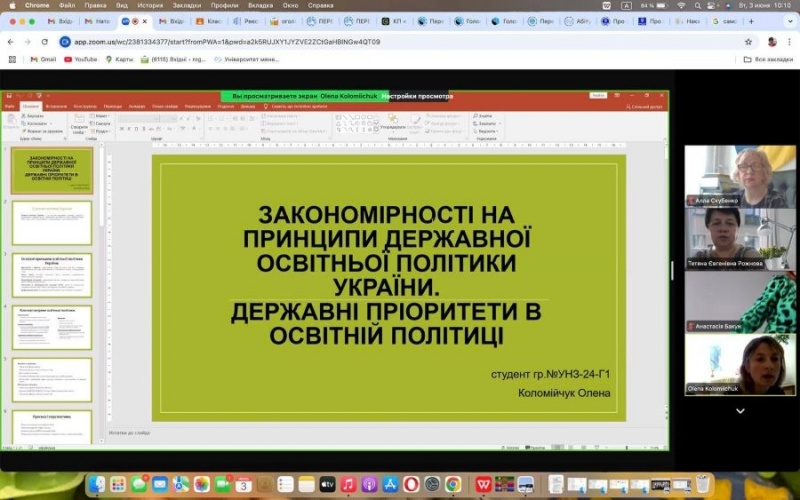This screenshot has width=800, height=500.
Task: Open the Карты bookmark
Action: click(124, 59)
